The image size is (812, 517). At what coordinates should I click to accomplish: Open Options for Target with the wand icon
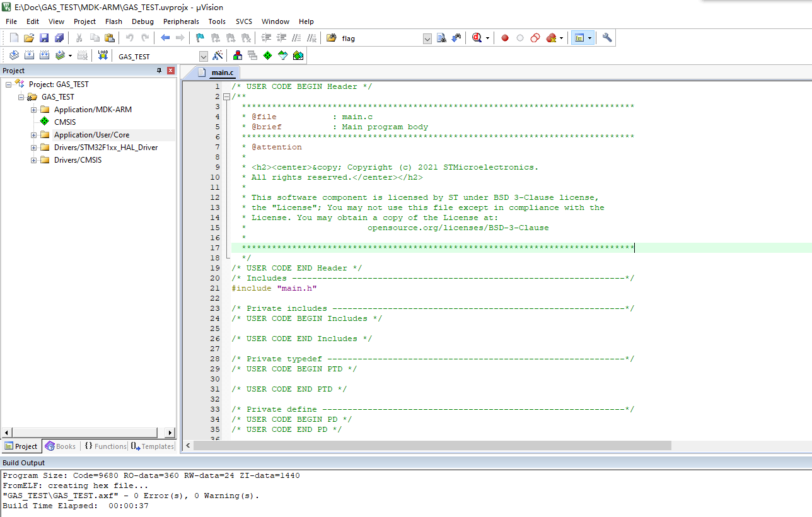click(216, 55)
